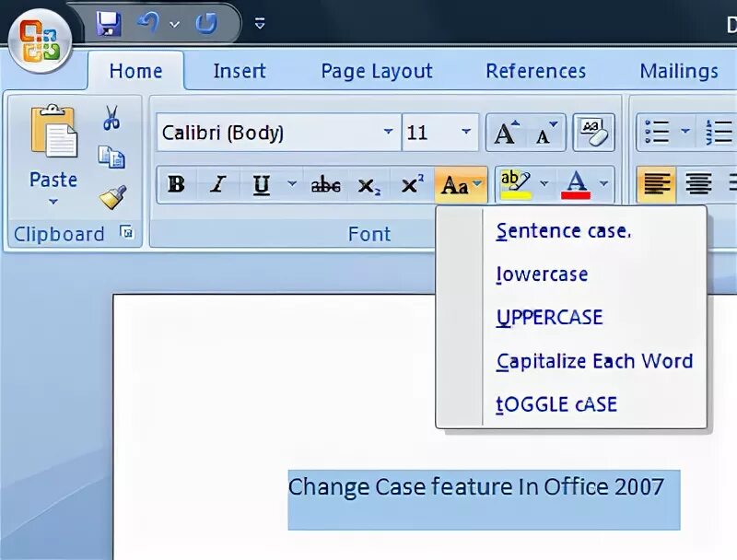Image resolution: width=737 pixels, height=560 pixels.
Task: Click the Numbering list icon
Action: coord(719,133)
